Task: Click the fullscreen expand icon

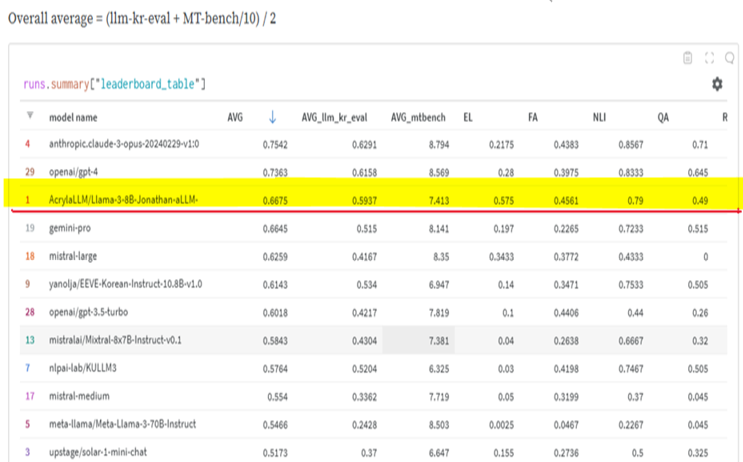Action: (709, 58)
